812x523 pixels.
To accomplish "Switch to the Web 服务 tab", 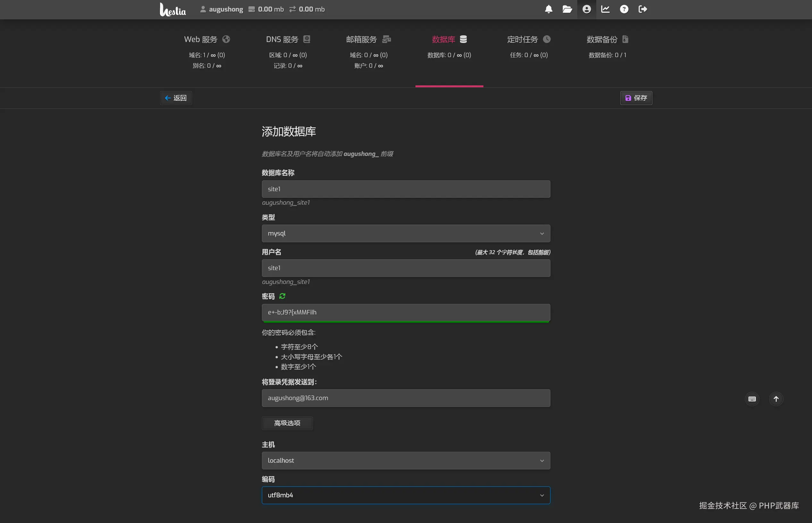I will click(207, 39).
